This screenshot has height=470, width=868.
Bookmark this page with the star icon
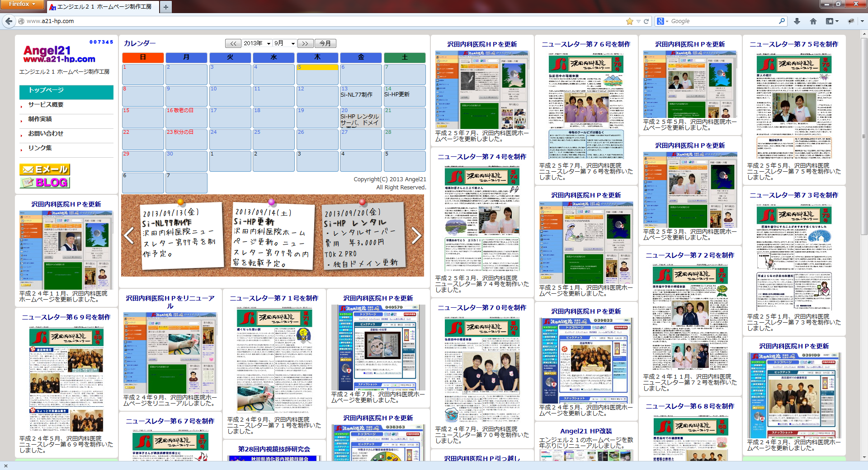click(x=629, y=21)
